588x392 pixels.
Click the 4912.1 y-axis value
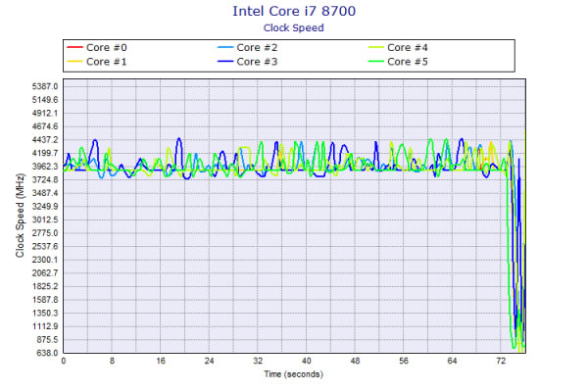click(45, 114)
